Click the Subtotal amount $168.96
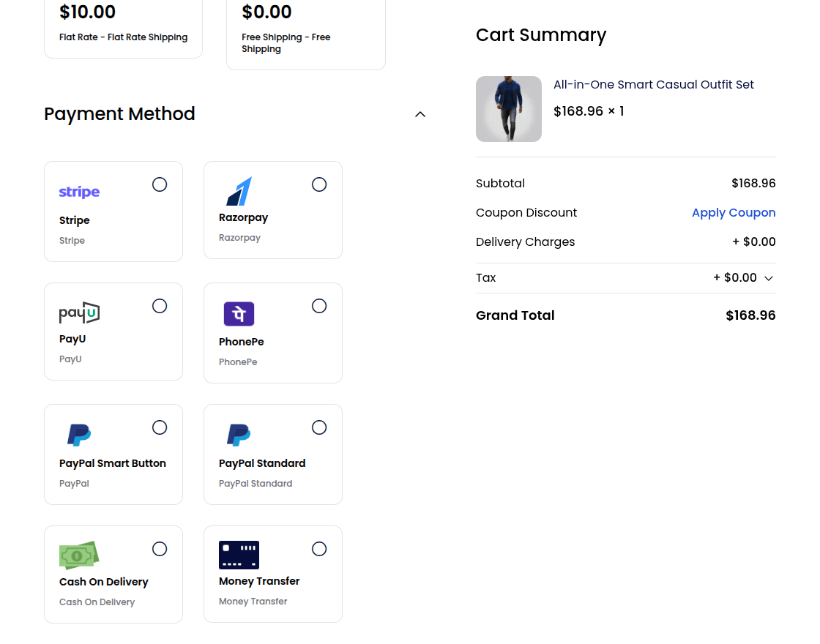This screenshot has width=820, height=644. click(x=753, y=184)
